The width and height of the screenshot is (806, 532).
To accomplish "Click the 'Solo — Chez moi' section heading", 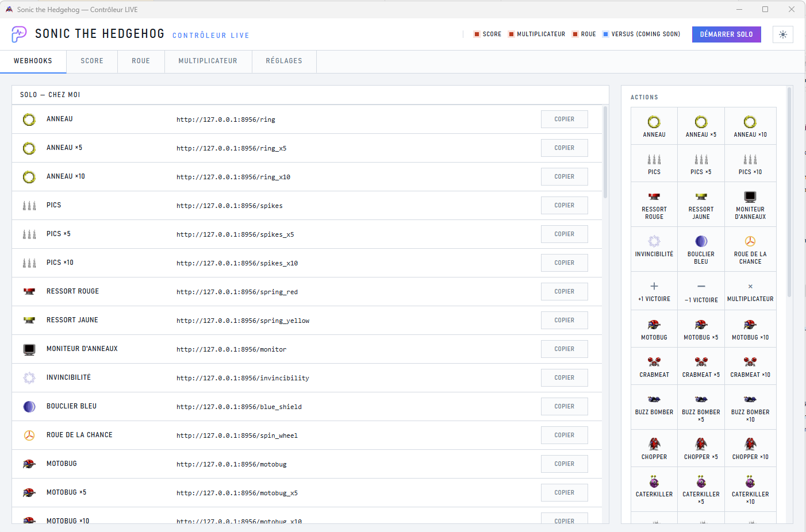I will [50, 95].
